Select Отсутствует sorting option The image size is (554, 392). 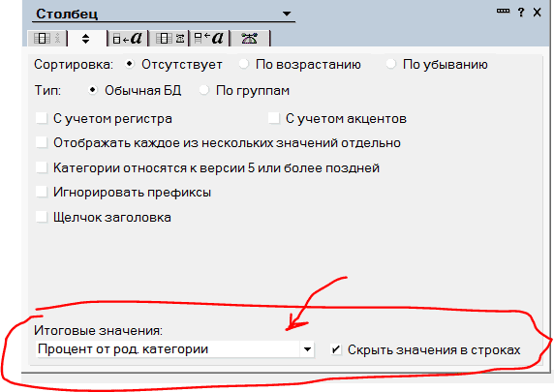click(x=130, y=64)
